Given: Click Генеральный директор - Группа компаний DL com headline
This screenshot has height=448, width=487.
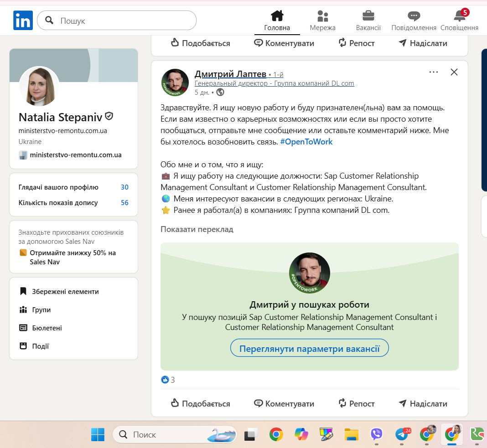Looking at the screenshot, I should coord(274,83).
